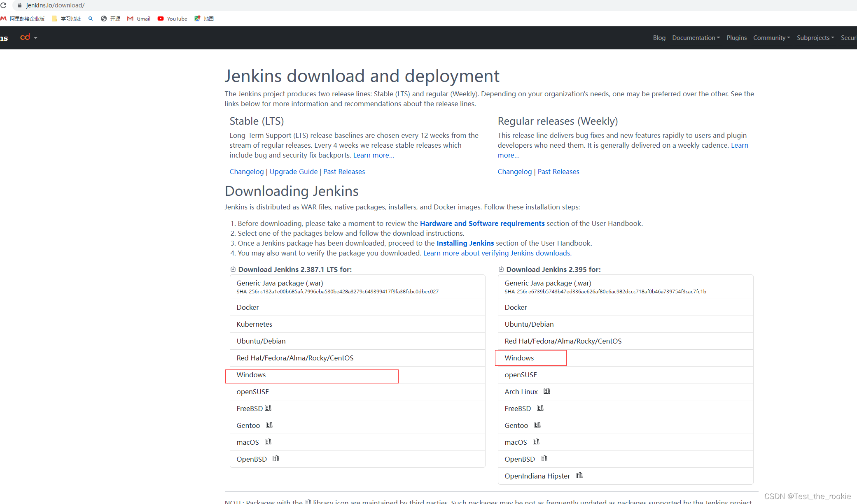The width and height of the screenshot is (857, 504).
Task: Open the Upgrade Guide link
Action: coord(294,172)
